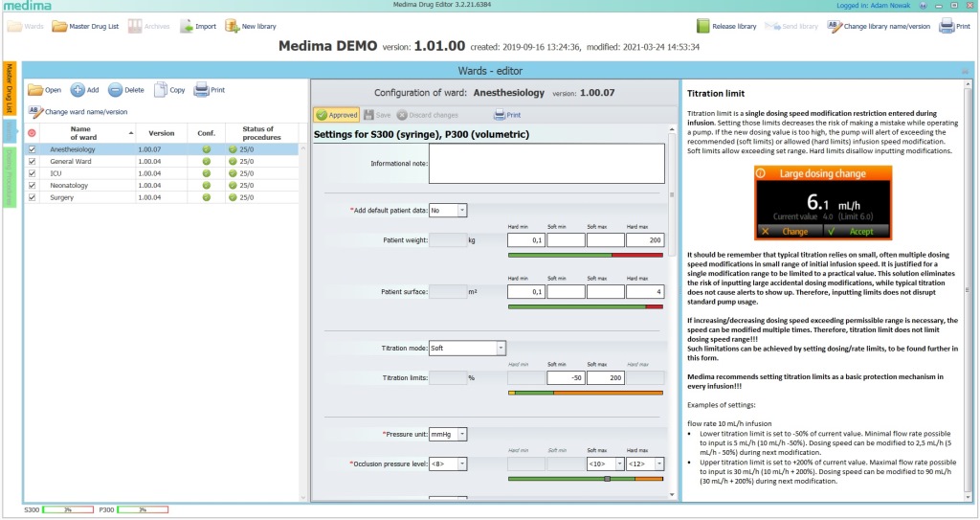The image size is (980, 520).
Task: Click the titration limits range bar
Action: tap(586, 393)
